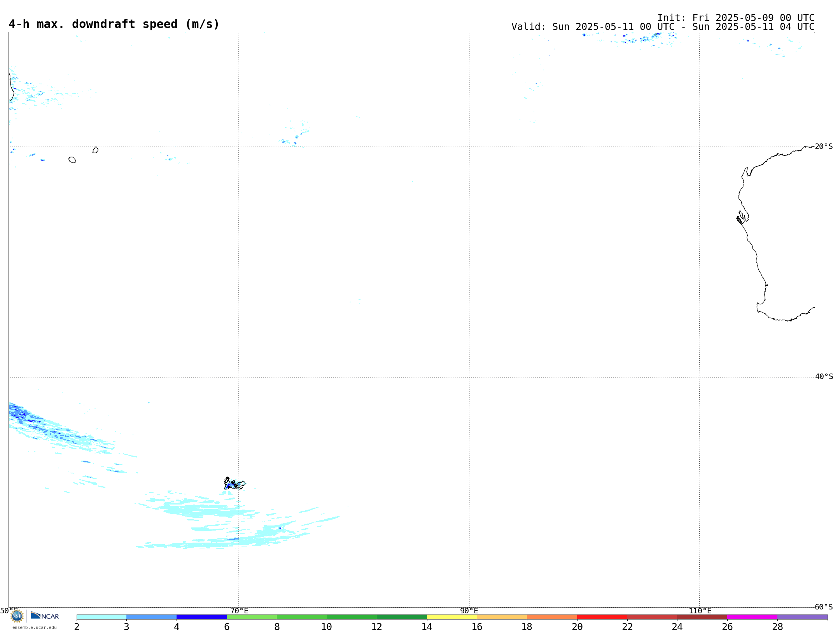Click the orange 18-20 colorbar swatch
The image size is (840, 632).
coord(552,617)
